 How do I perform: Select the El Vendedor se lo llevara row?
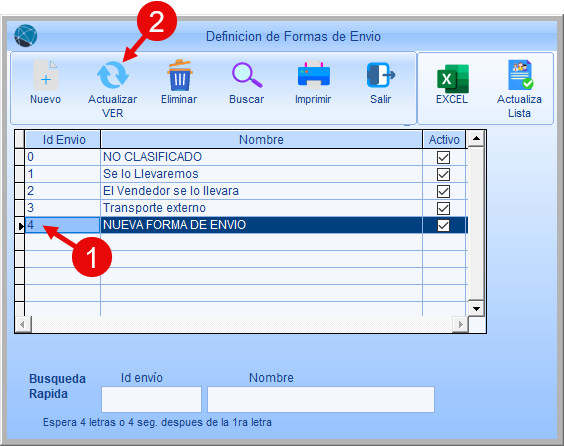(x=246, y=191)
